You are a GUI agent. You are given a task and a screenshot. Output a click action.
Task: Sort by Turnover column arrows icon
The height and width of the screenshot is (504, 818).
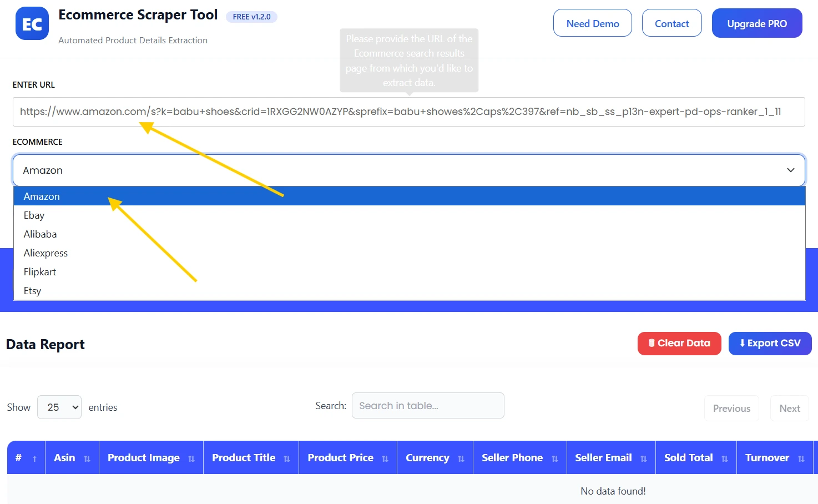click(x=801, y=458)
